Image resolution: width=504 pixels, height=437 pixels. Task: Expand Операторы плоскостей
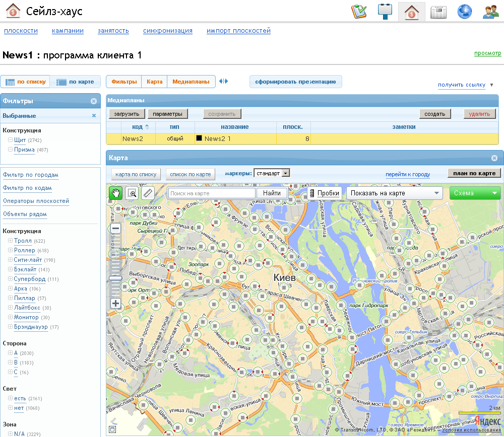36,201
